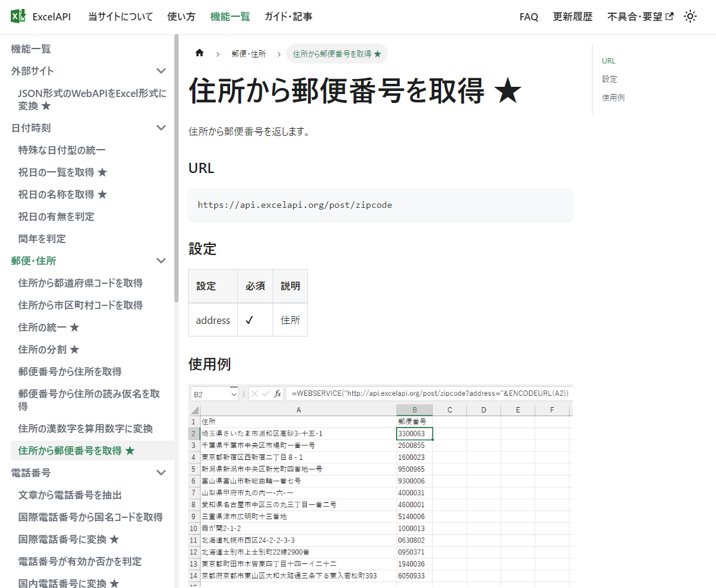Jump to 設定 in table of contents
This screenshot has width=716, height=588.
tap(609, 79)
